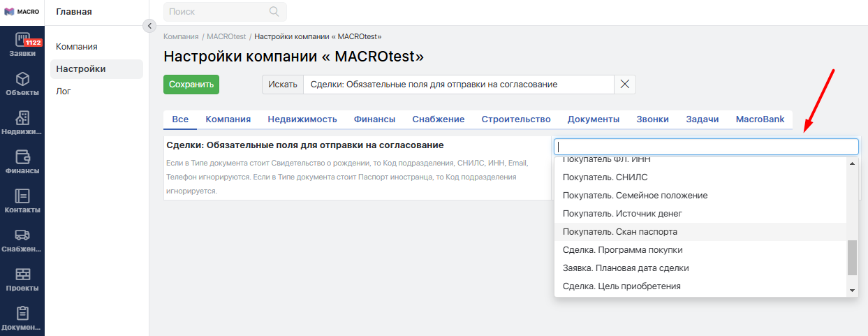The width and height of the screenshot is (868, 336).
Task: Switch to the MacroBank tab
Action: (x=760, y=119)
